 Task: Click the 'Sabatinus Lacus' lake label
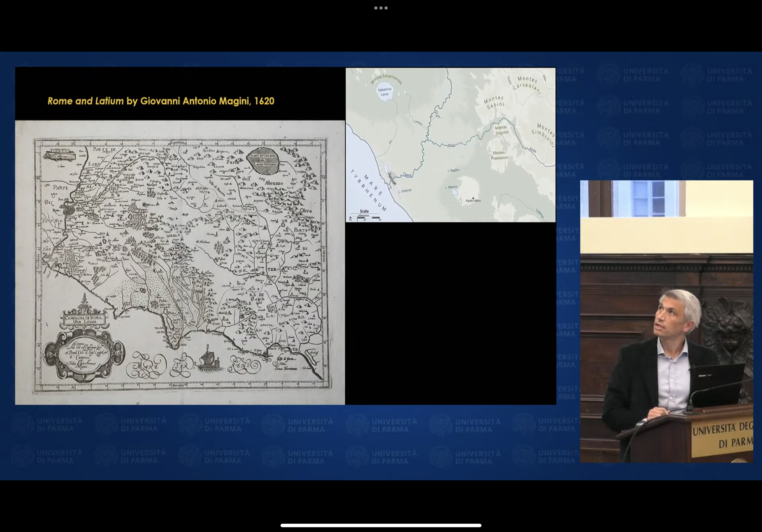[x=385, y=92]
